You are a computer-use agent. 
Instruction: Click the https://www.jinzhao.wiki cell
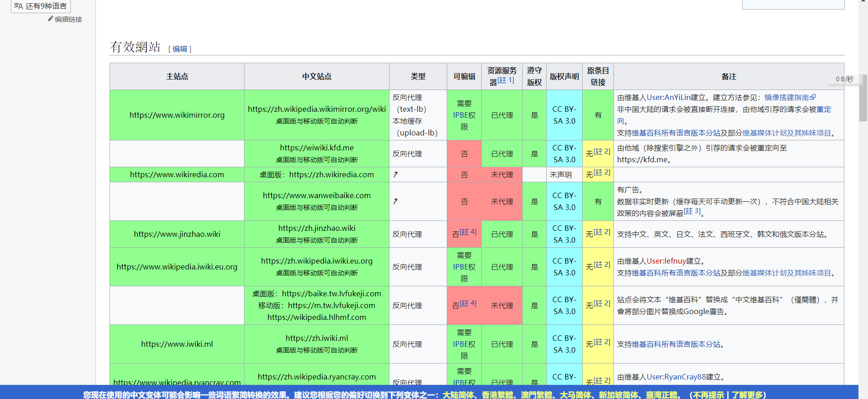coord(177,234)
